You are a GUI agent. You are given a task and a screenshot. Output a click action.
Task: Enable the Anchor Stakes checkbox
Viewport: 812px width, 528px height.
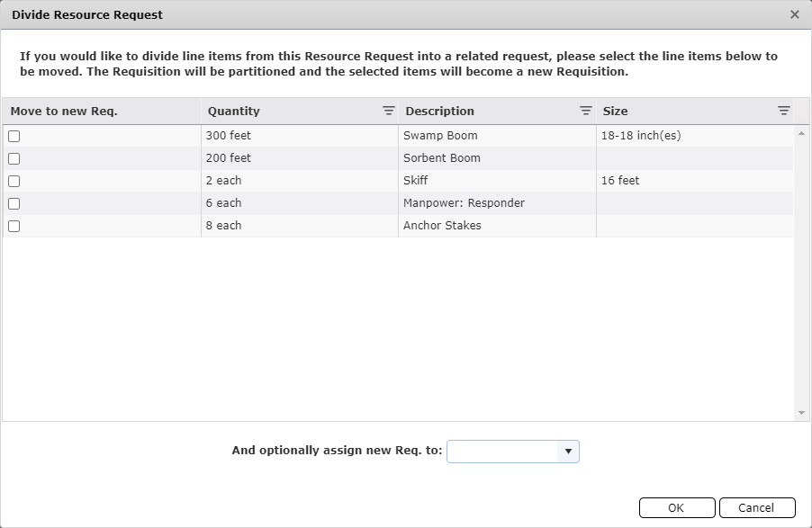[x=12, y=225]
